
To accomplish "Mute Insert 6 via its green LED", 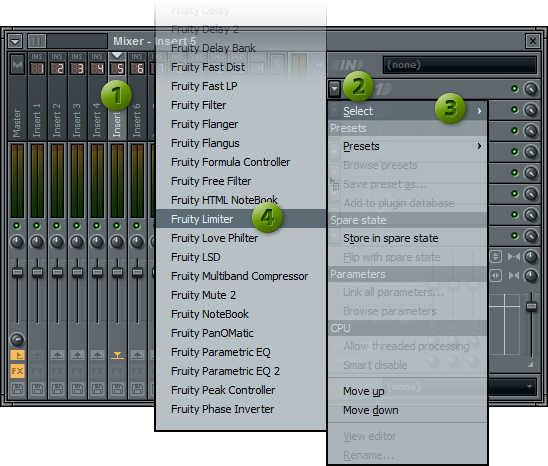I will pos(137,226).
